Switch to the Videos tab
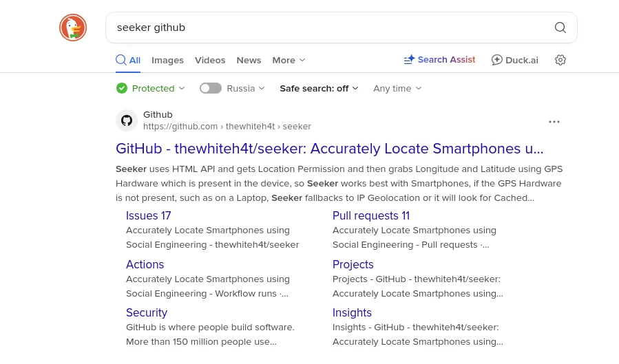This screenshot has height=364, width=619. click(x=210, y=60)
